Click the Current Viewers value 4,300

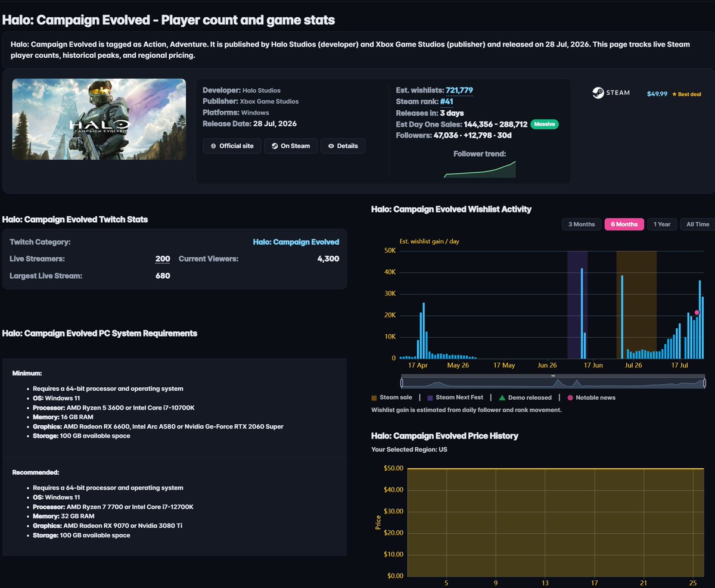328,259
